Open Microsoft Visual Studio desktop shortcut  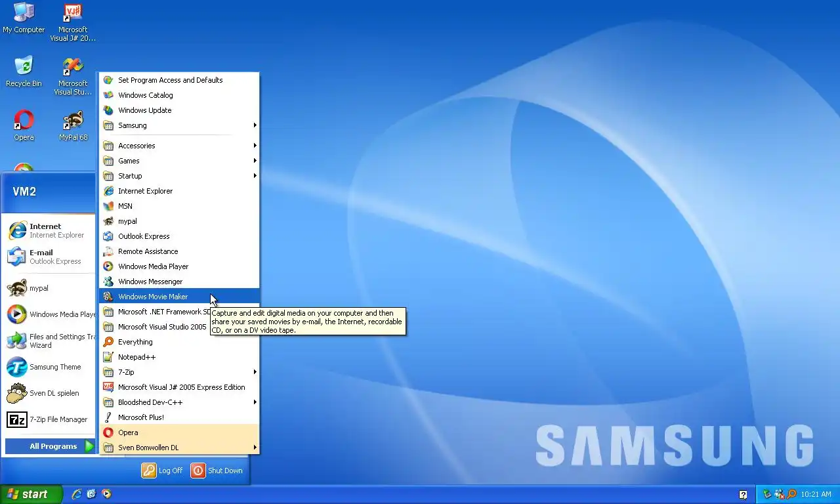pyautogui.click(x=73, y=76)
